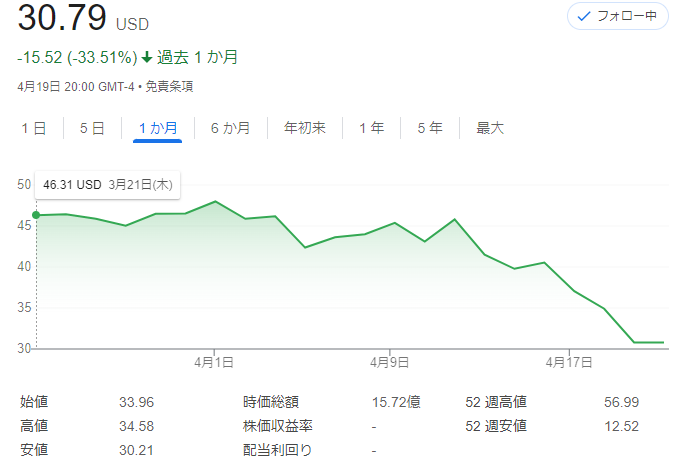This screenshot has width=690, height=463.
Task: Select the 1年 range tab
Action: coord(371,128)
